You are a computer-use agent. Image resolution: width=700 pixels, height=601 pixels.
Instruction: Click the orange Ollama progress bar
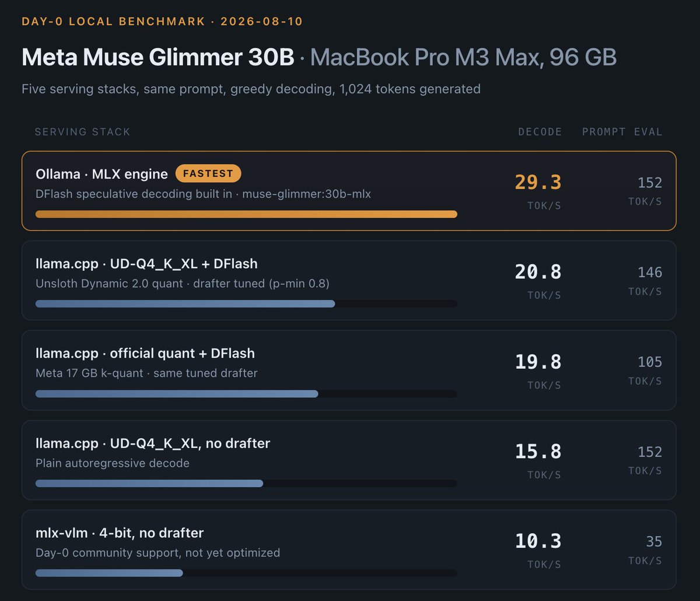pyautogui.click(x=246, y=214)
